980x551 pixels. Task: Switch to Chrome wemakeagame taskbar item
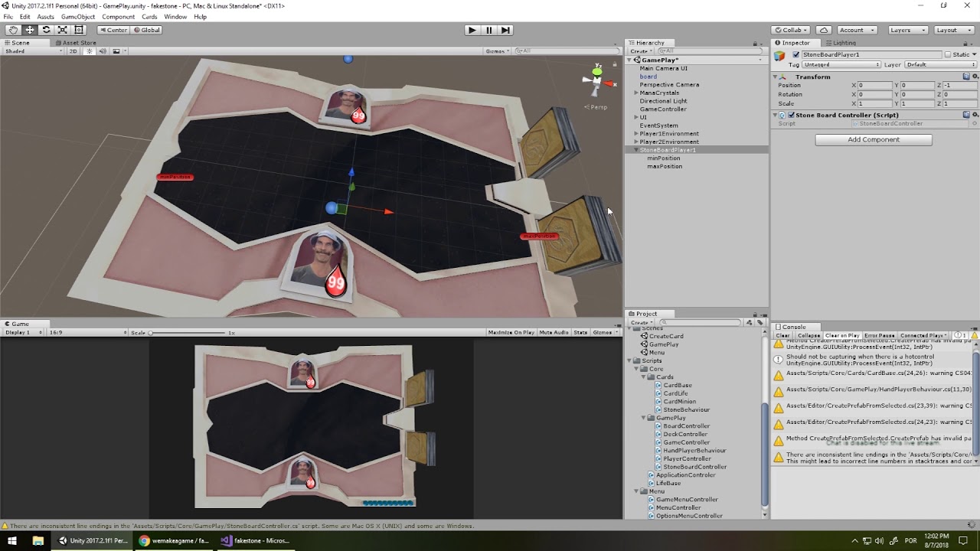pos(175,540)
